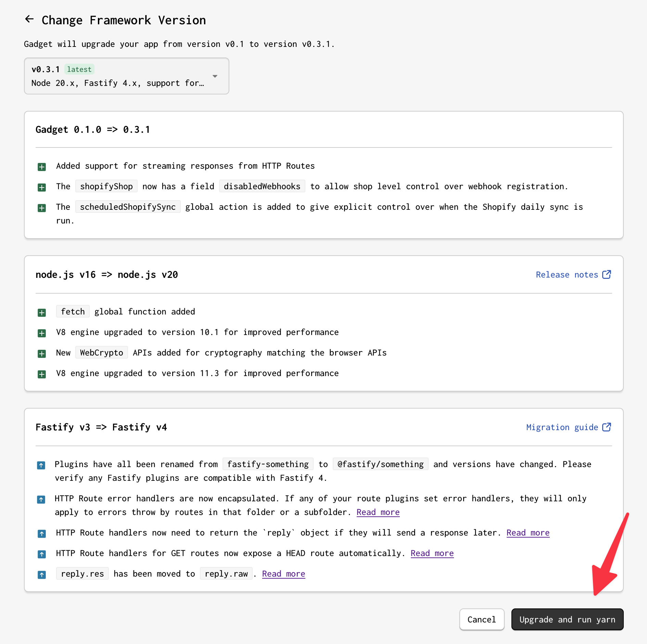The height and width of the screenshot is (644, 647).
Task: Click the 'fetch' code tag
Action: pos(73,312)
